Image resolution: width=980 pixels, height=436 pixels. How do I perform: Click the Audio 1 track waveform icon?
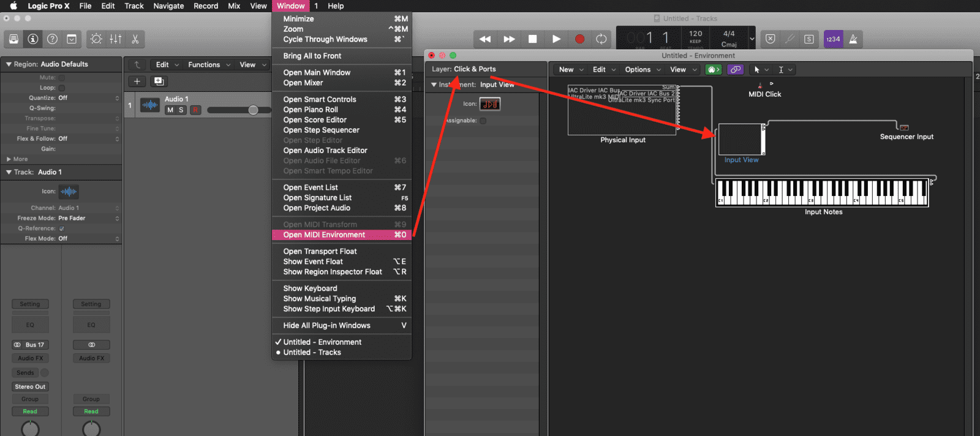click(x=150, y=105)
